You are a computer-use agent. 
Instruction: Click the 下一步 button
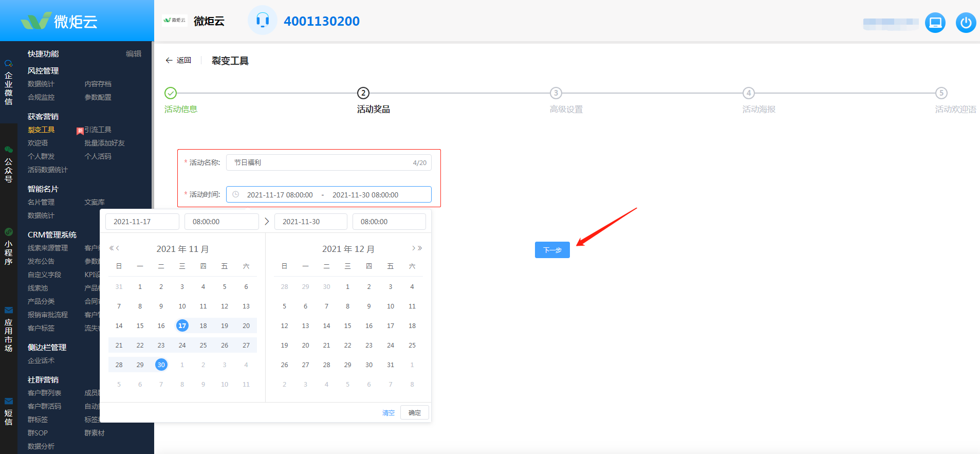pos(552,250)
